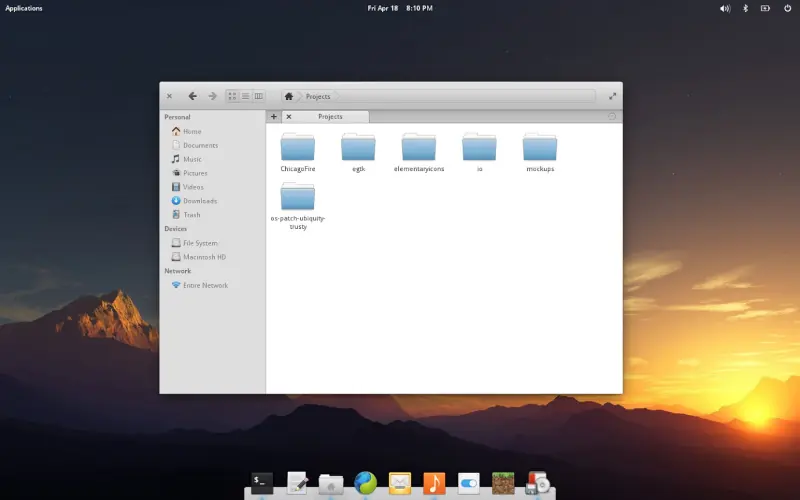Go back with the left arrow button
The width and height of the screenshot is (800, 500).
(192, 96)
